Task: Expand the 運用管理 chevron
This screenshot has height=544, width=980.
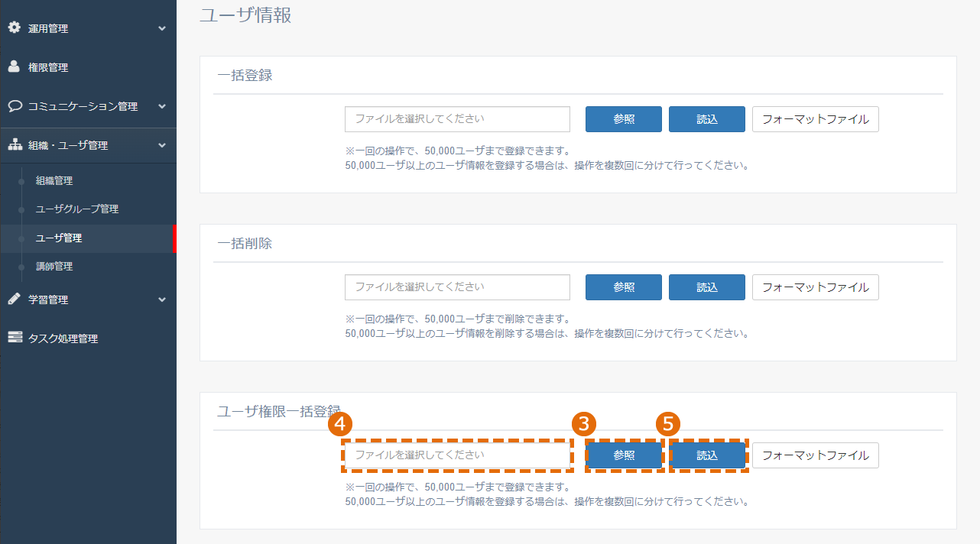Action: pos(162,28)
